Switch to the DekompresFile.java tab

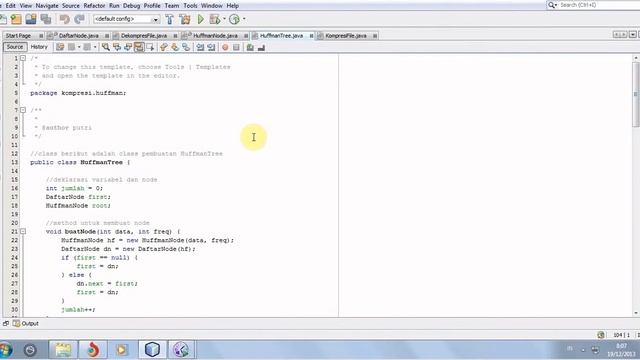tap(144, 36)
